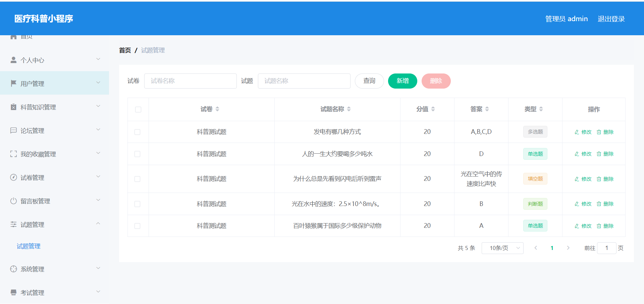This screenshot has width=644, height=304.
Task: Click the 前往 page number input
Action: [607, 248]
